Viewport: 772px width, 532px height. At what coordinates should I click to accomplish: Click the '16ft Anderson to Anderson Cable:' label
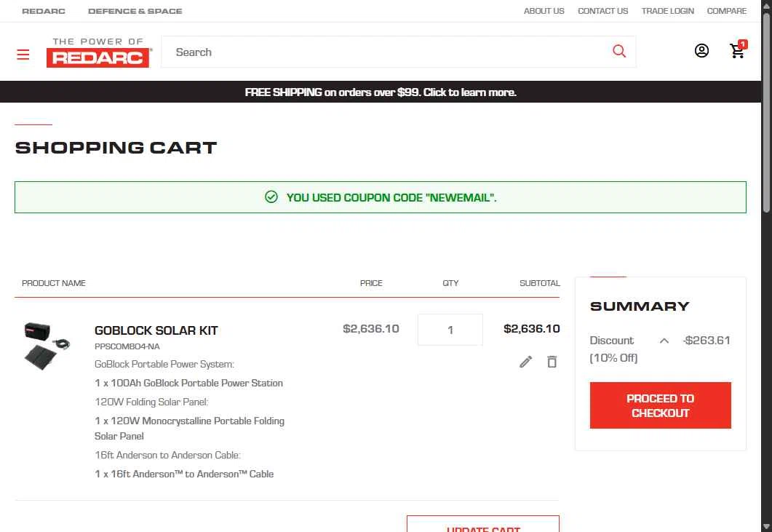tap(167, 455)
